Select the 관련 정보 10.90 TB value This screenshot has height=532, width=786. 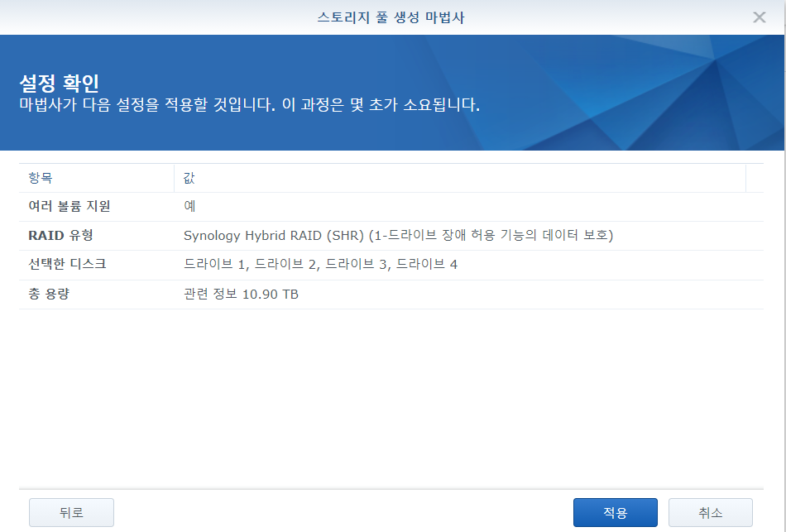point(241,294)
